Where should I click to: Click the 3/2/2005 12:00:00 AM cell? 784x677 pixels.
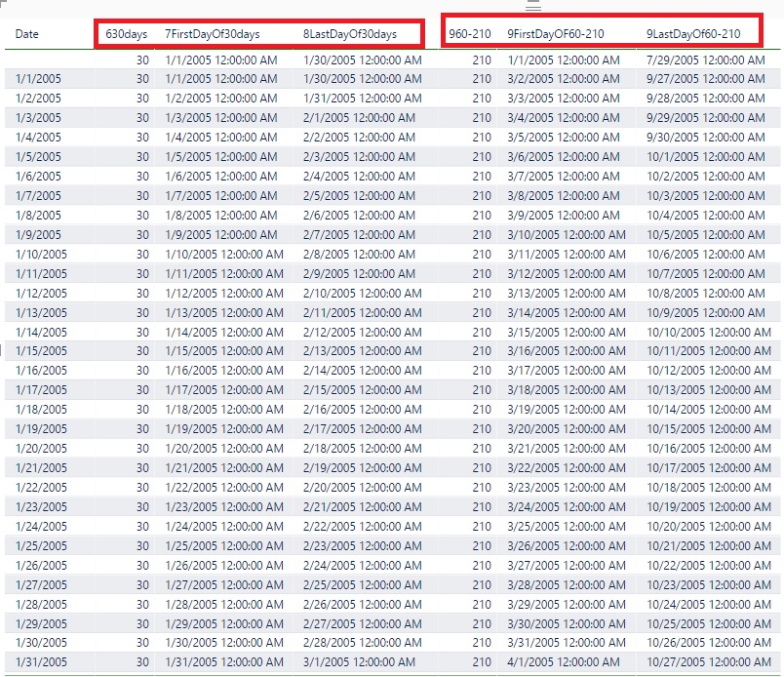tap(564, 79)
